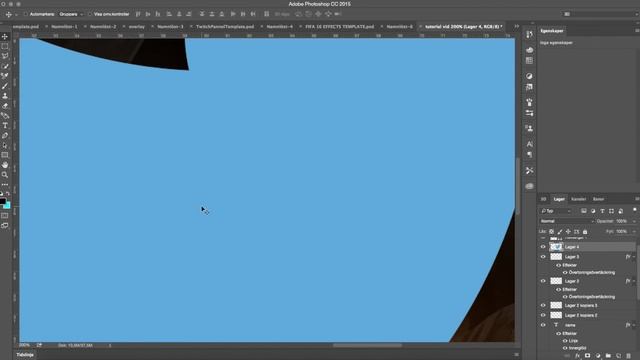Open the overlay document tab
Image resolution: width=640 pixels, height=360 pixels.
click(137, 27)
